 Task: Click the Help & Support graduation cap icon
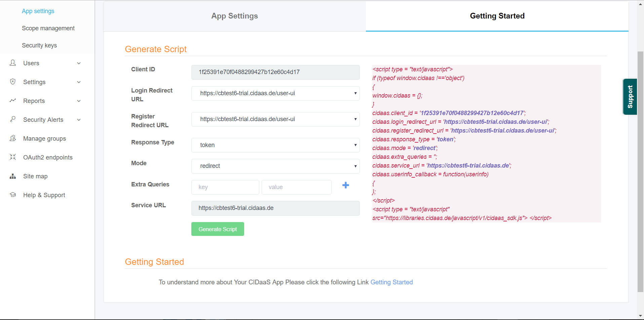pos(13,195)
